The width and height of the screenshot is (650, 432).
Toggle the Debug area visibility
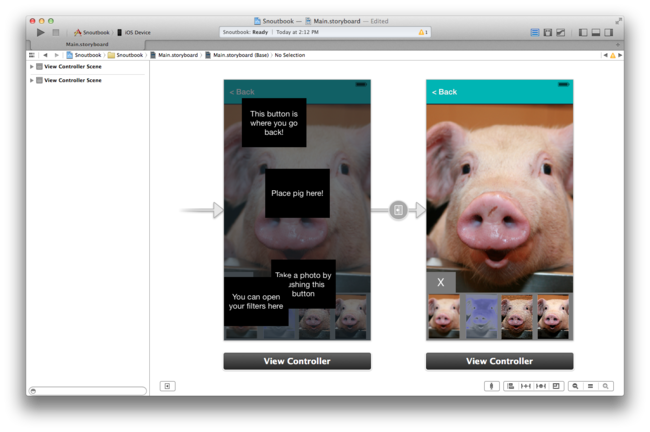pos(596,32)
